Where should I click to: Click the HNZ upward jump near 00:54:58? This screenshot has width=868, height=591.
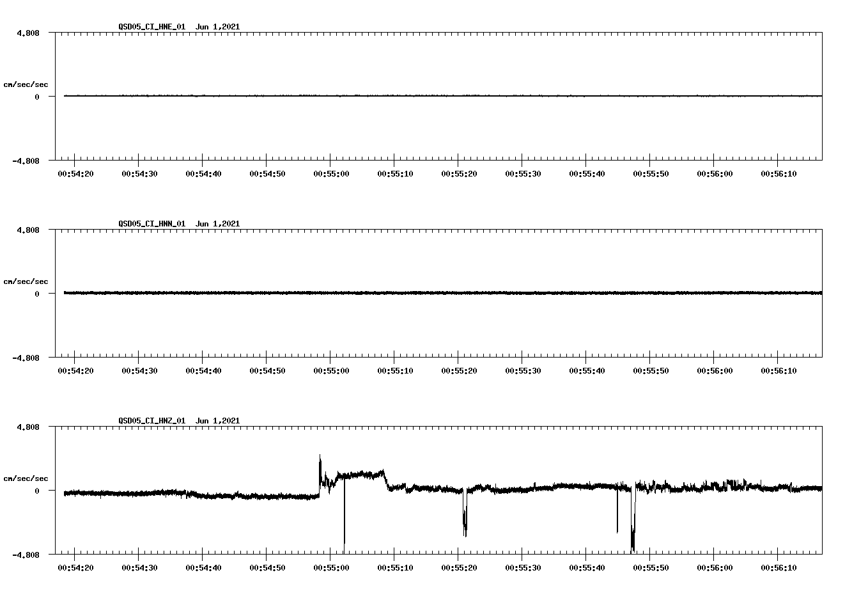tap(320, 475)
